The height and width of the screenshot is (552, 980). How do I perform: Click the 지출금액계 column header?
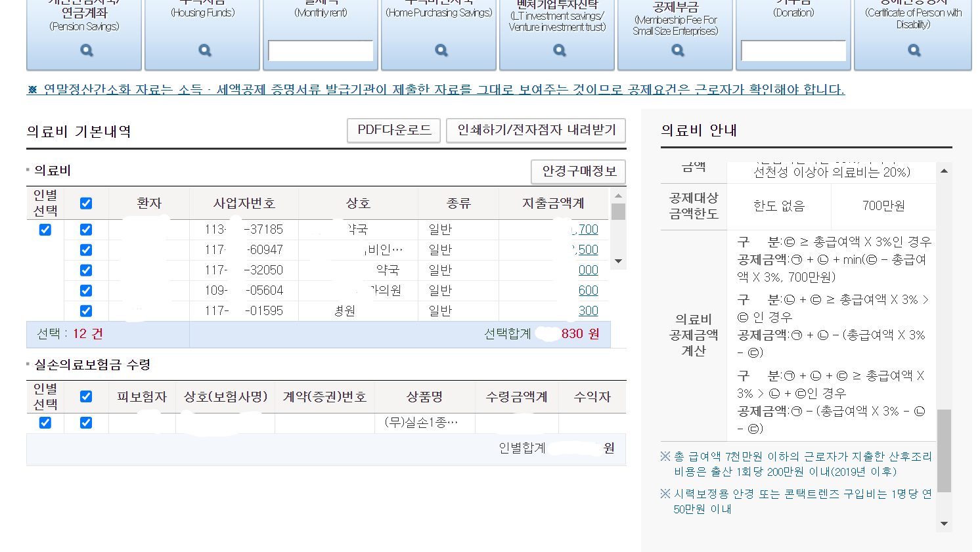click(554, 203)
